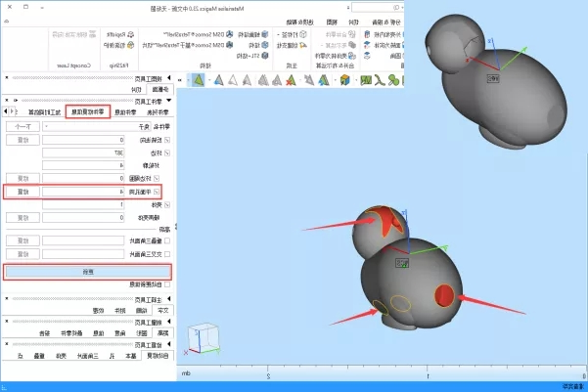Click the 包装保护 ribbon icon
The width and height of the screenshot is (588, 392).
click(130, 45)
